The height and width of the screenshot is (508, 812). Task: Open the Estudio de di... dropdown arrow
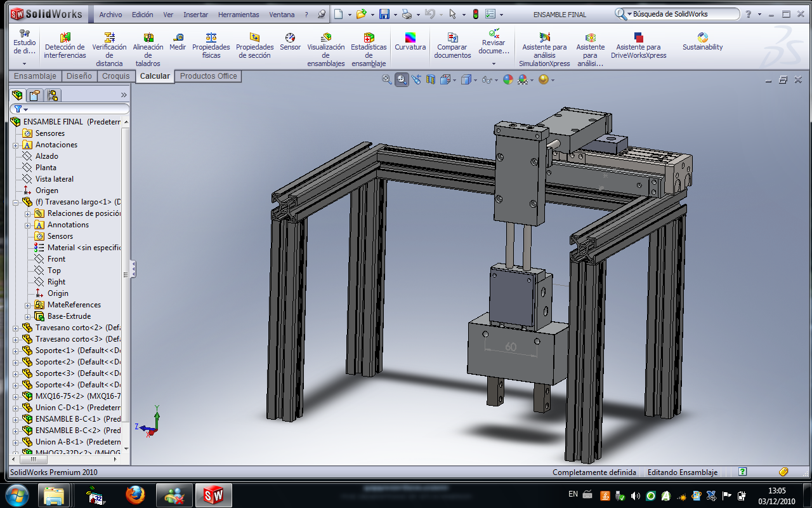coord(25,63)
